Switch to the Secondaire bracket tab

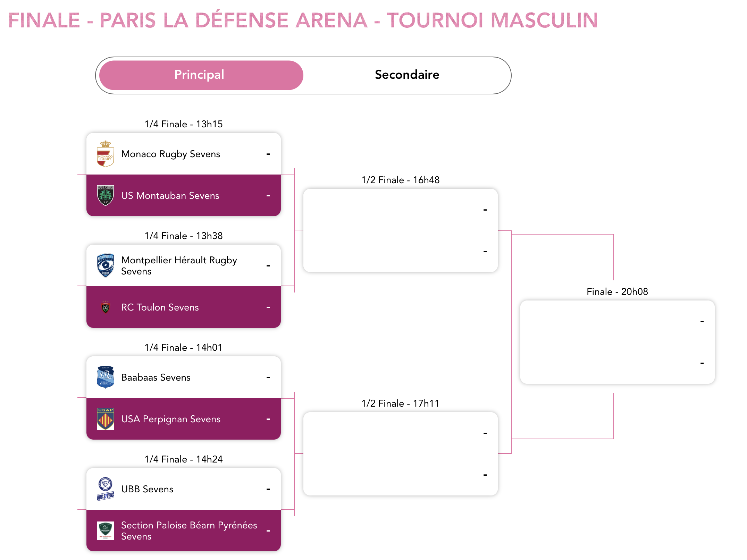coord(407,75)
